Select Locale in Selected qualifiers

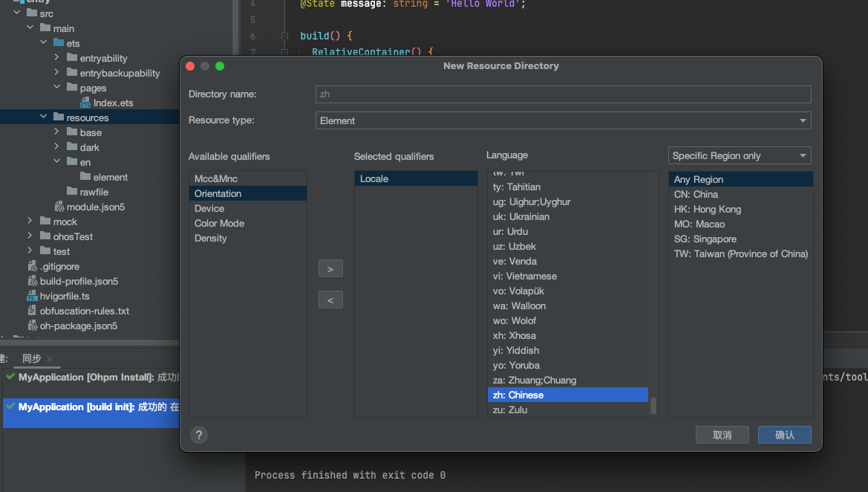[x=416, y=178]
